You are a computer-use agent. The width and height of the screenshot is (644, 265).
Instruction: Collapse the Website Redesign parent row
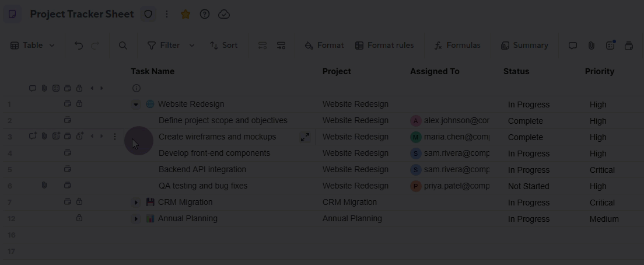pos(136,104)
